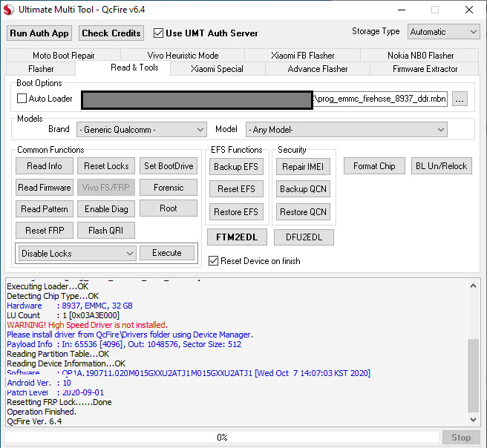This screenshot has height=448, width=487.
Task: Click the Execute button
Action: (x=167, y=253)
